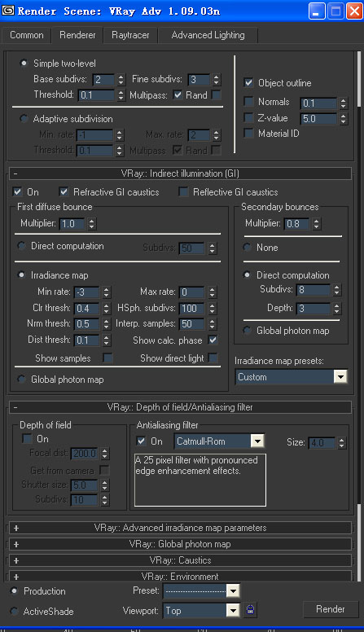364x632 pixels.
Task: Click the Interp. samples field
Action: point(192,324)
